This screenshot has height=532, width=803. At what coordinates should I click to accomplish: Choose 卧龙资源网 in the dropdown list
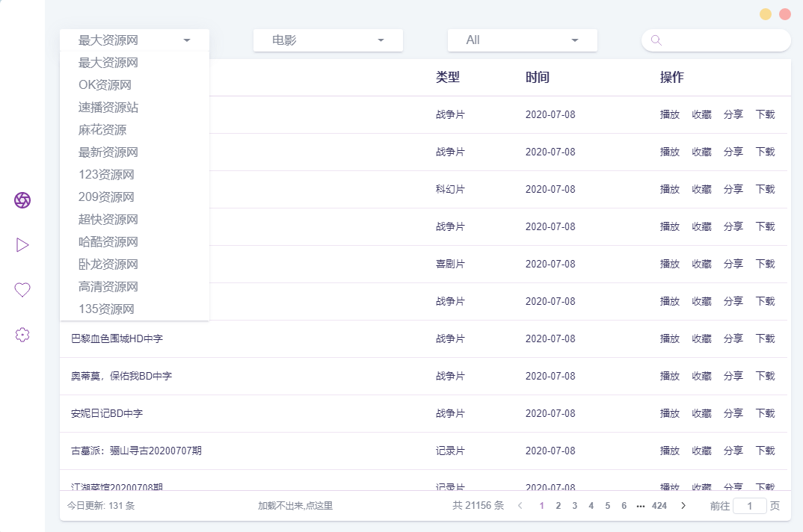click(108, 265)
